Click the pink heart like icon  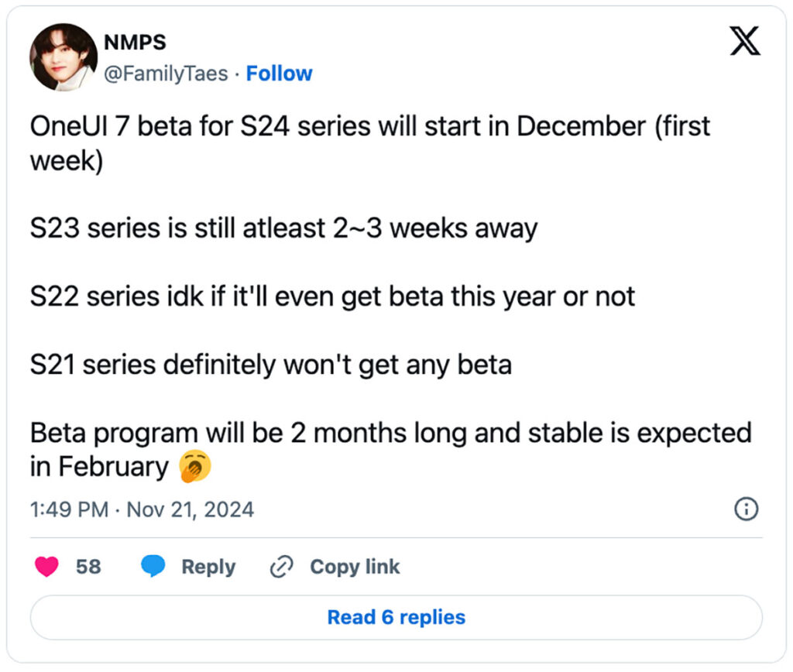46,566
